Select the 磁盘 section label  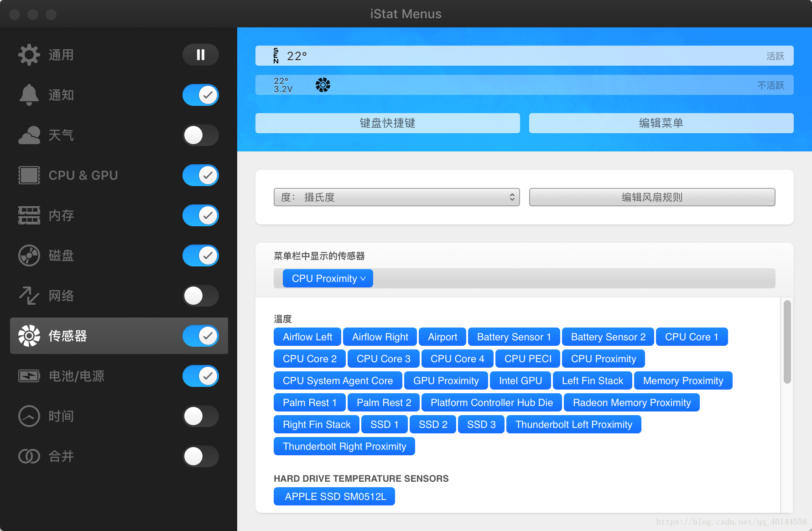click(61, 255)
